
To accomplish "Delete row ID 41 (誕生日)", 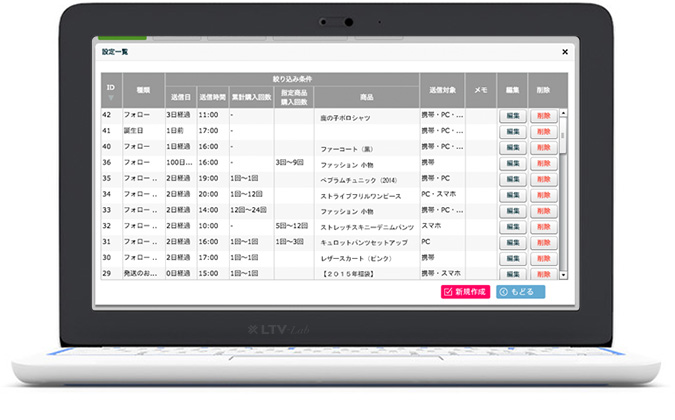I will [x=544, y=132].
